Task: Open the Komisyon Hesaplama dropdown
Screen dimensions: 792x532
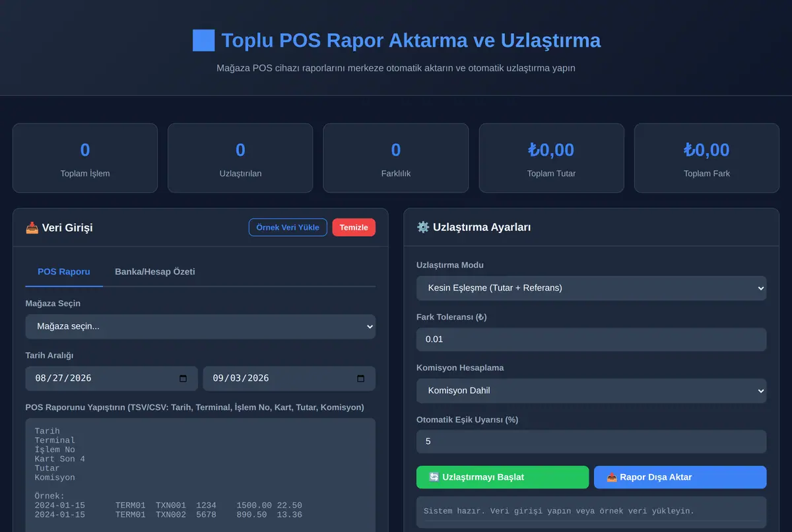Action: tap(591, 391)
